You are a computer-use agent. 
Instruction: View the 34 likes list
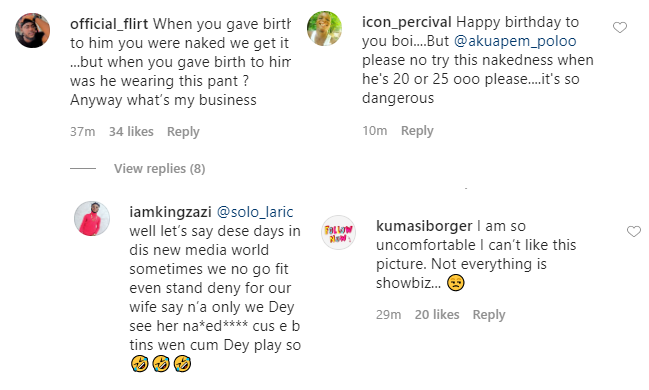(x=131, y=132)
